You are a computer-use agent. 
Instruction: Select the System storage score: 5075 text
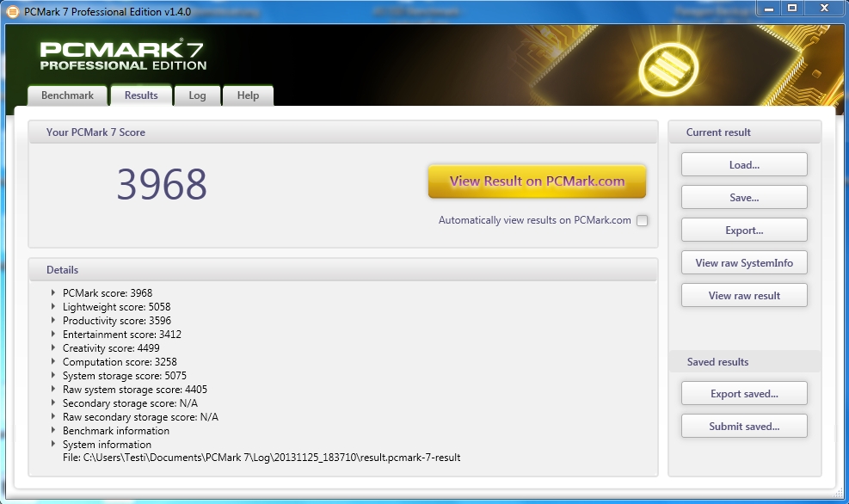click(x=125, y=376)
